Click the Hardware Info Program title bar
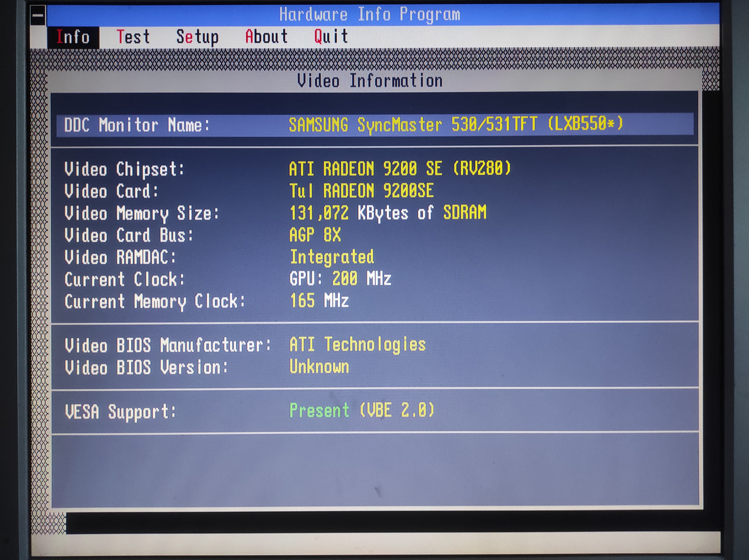 [369, 15]
